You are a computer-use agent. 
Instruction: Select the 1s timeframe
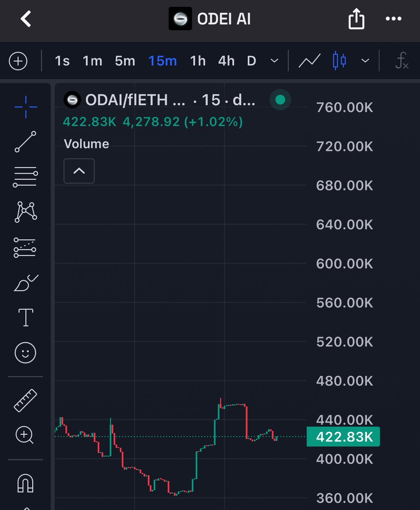(62, 61)
